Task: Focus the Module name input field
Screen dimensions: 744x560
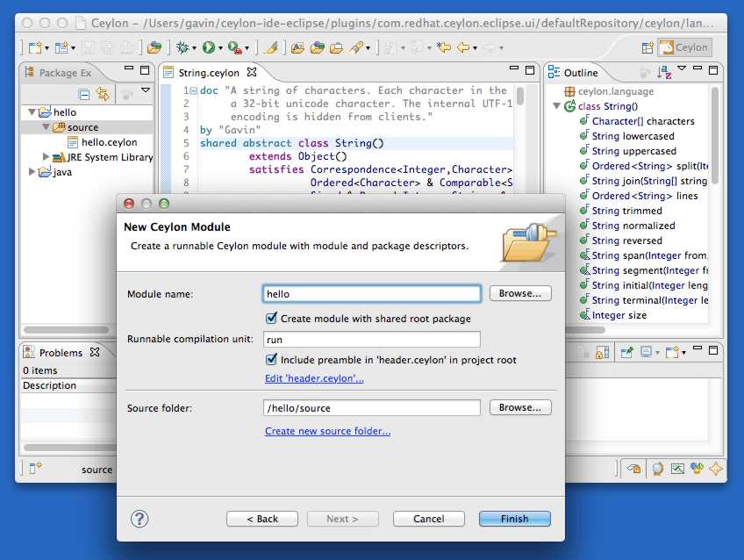Action: 371,294
